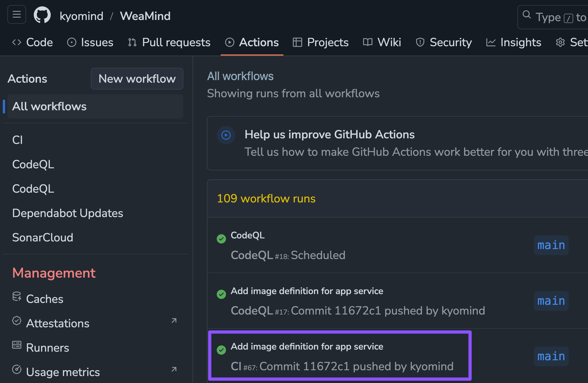Open Runners under Management
The image size is (588, 383).
coord(95,348)
